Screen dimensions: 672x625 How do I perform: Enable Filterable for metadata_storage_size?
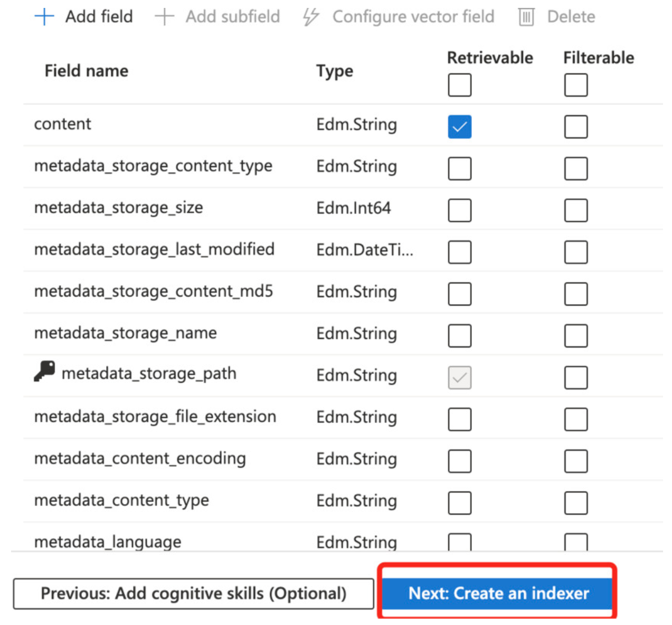575,210
